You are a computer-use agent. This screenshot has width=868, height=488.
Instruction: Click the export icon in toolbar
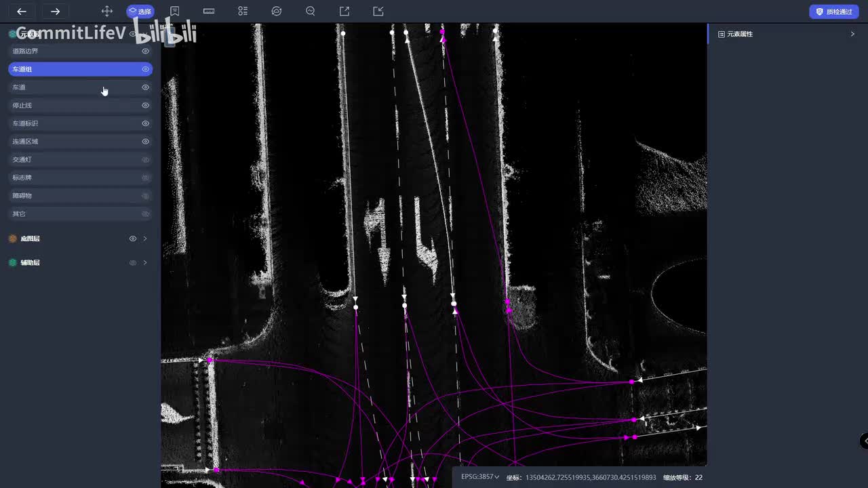(x=344, y=12)
